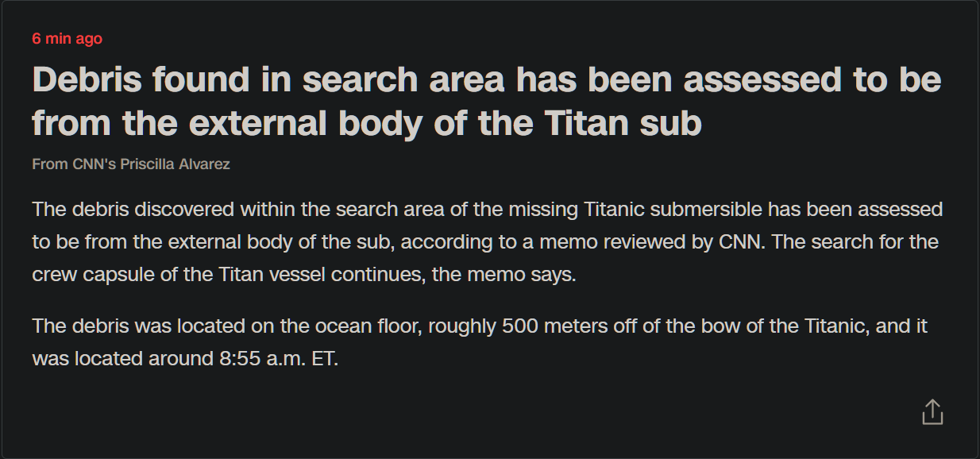Click the byline "From CNN's Priscilla Alvarez"
This screenshot has height=459, width=980.
[x=131, y=164]
